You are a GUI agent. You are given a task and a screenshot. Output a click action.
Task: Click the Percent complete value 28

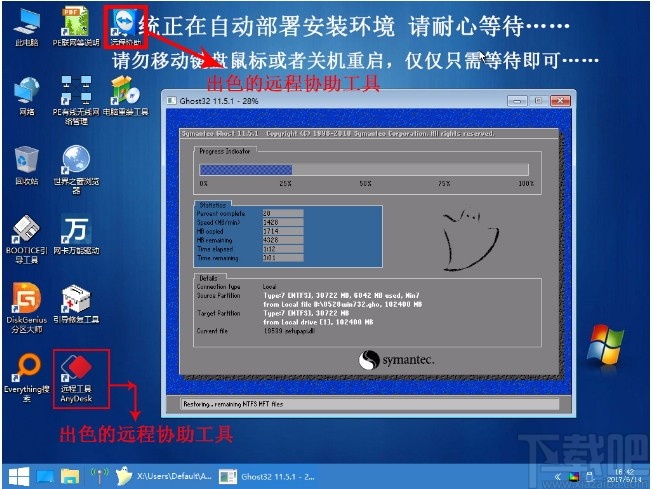283,213
